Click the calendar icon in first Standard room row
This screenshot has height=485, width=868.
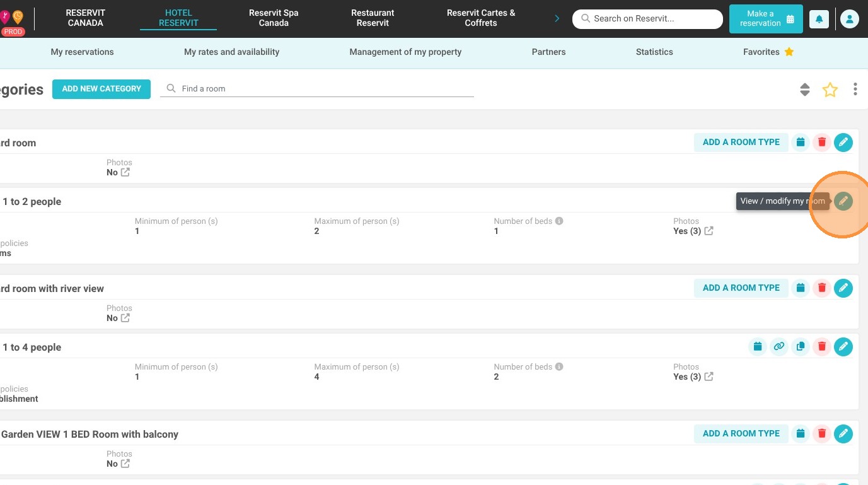pos(801,143)
